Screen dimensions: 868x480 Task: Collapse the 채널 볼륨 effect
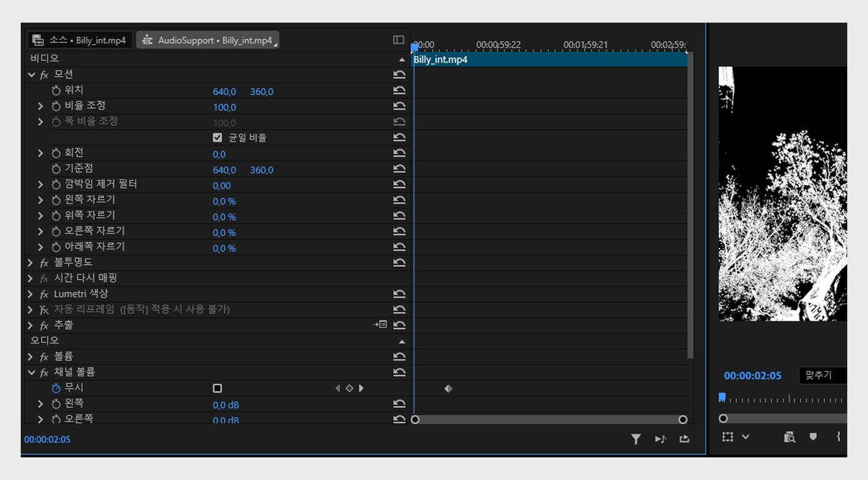tap(31, 372)
